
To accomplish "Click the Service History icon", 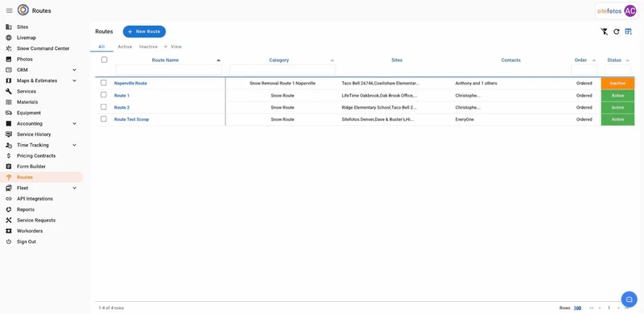I will click(x=9, y=134).
